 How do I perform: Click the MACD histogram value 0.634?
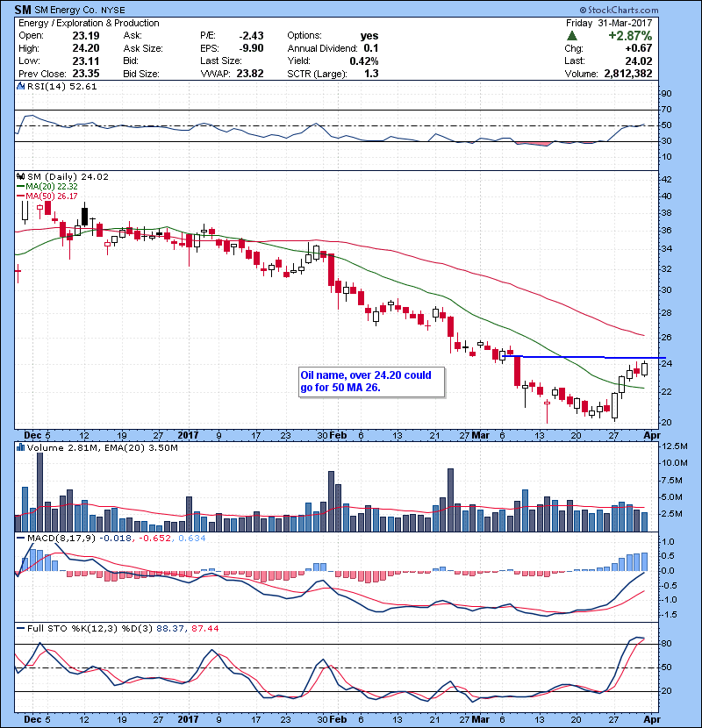pyautogui.click(x=192, y=538)
